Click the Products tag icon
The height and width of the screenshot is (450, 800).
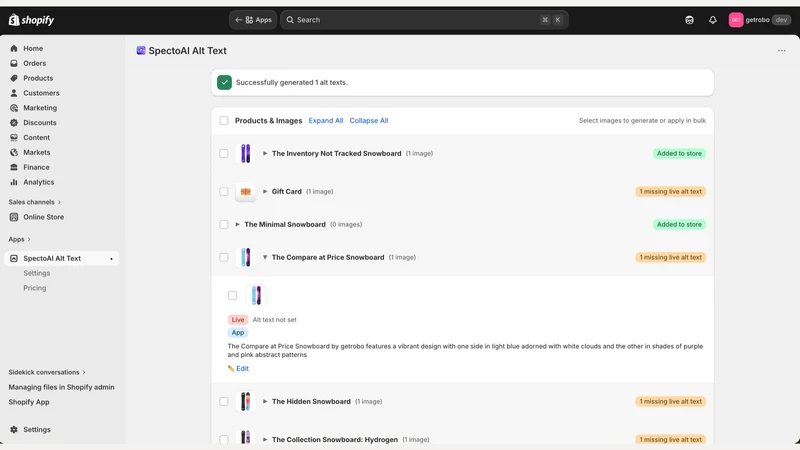(14, 78)
